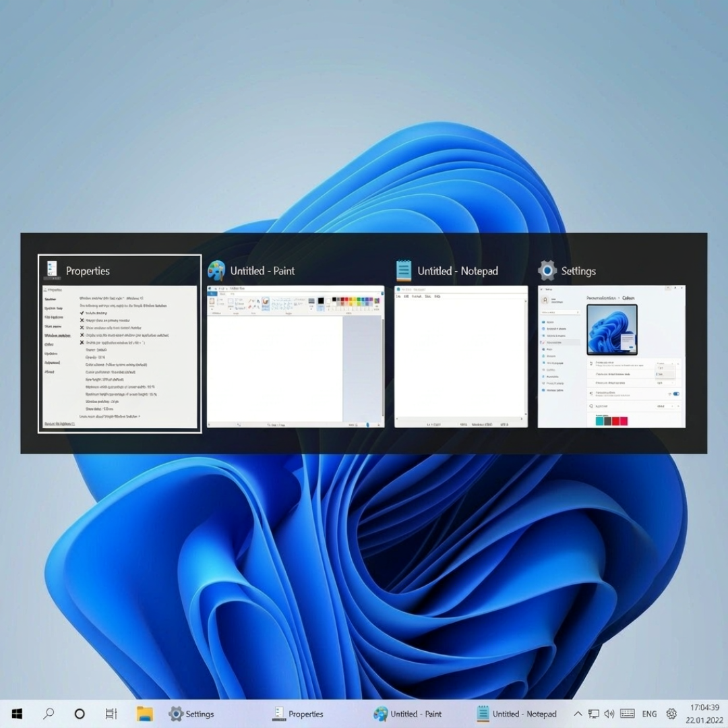Click the Paint palette icon in switcher
This screenshot has width=728, height=728.
coord(216,271)
